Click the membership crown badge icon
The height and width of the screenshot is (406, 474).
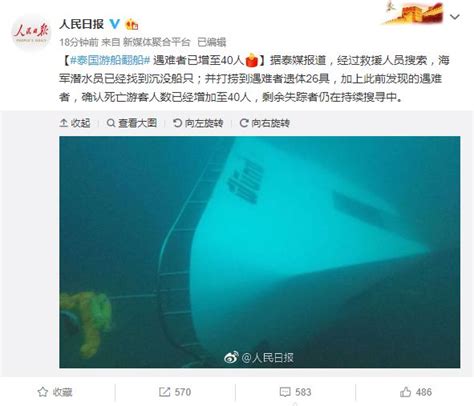pyautogui.click(x=131, y=24)
